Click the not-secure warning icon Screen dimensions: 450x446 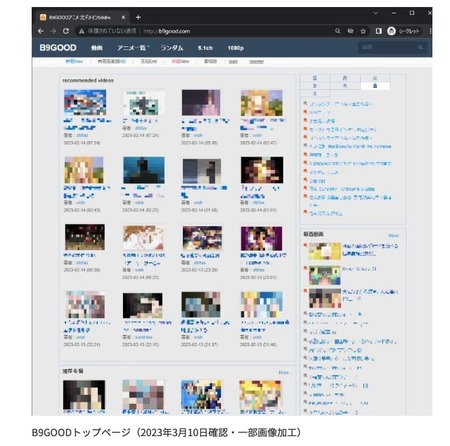[81, 31]
